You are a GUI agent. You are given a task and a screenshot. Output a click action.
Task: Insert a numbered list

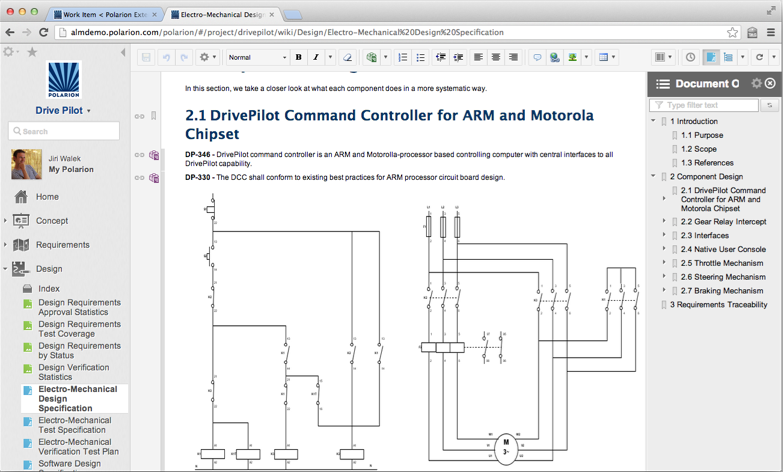(402, 57)
